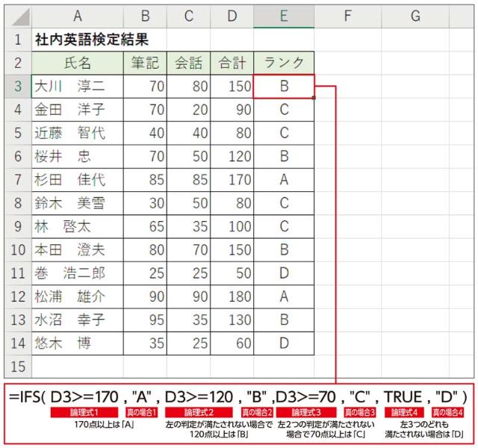Image resolution: width=478 pixels, height=448 pixels.
Task: Select column E header
Action: (284, 16)
